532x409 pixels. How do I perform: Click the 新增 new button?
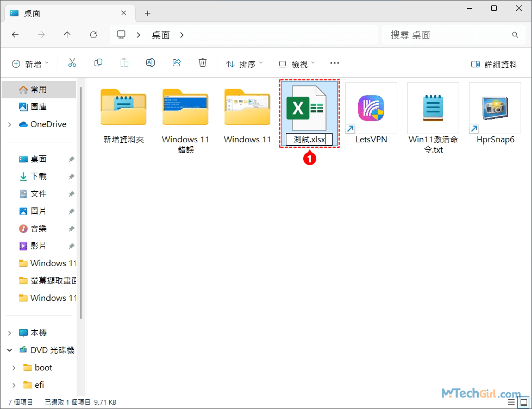pyautogui.click(x=30, y=64)
